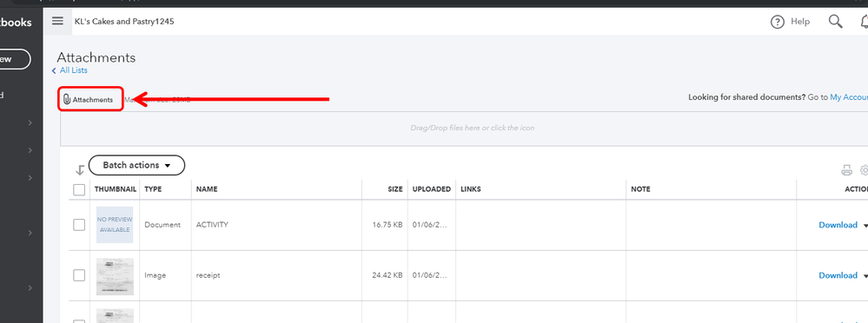The image size is (868, 323).
Task: Click the Image type cell
Action: (155, 275)
